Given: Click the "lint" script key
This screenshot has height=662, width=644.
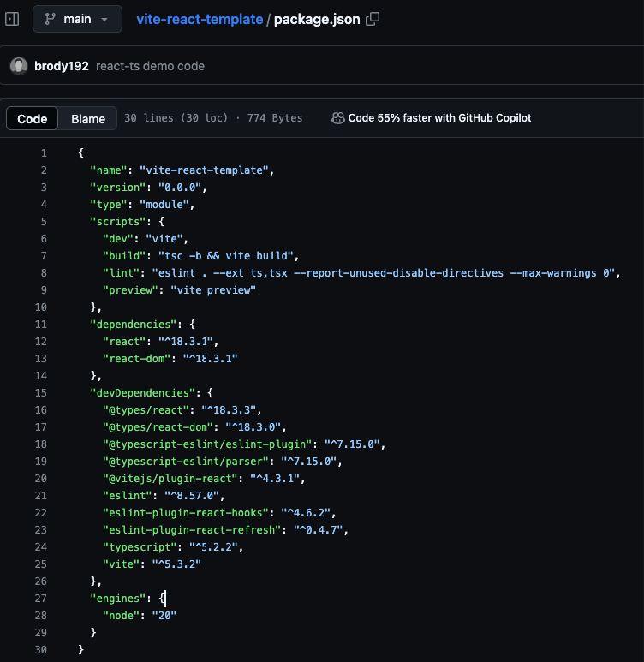Looking at the screenshot, I should coord(121,273).
